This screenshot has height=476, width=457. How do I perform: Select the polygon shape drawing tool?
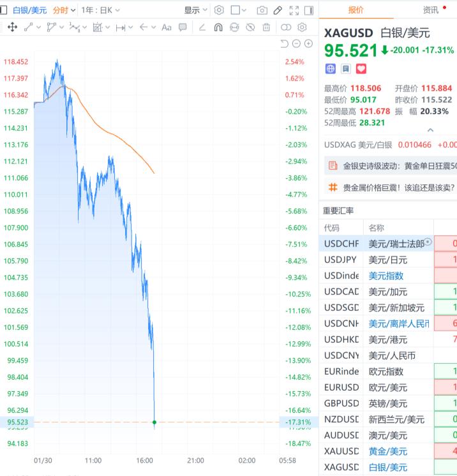[51, 27]
